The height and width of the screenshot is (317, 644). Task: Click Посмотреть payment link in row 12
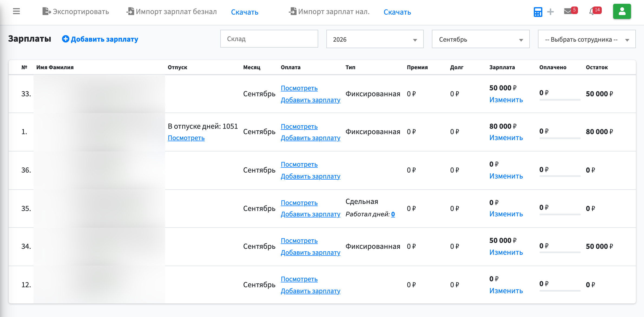pos(299,279)
